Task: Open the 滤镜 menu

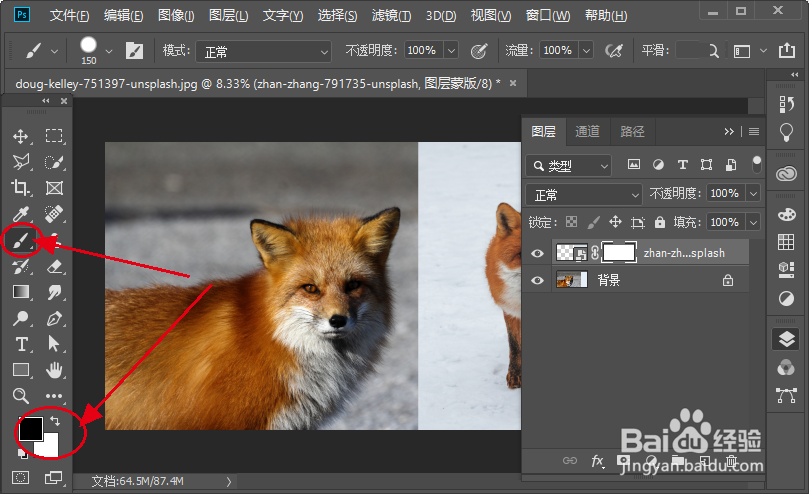Action: click(391, 15)
